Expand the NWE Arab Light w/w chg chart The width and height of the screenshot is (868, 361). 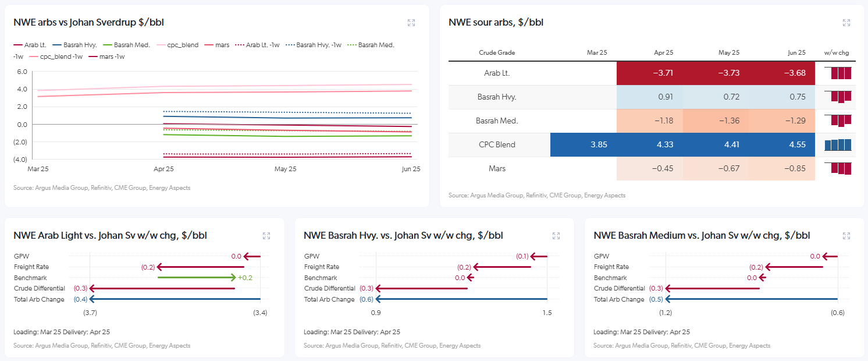(266, 236)
